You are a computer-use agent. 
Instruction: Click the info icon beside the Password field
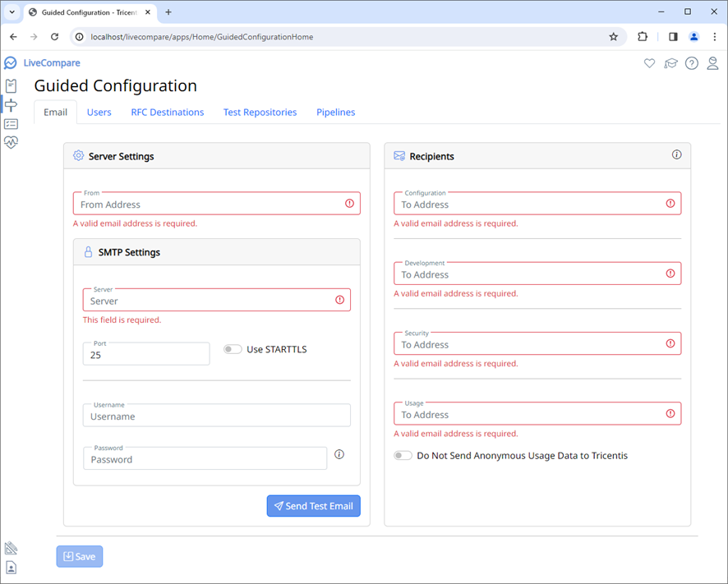(339, 453)
